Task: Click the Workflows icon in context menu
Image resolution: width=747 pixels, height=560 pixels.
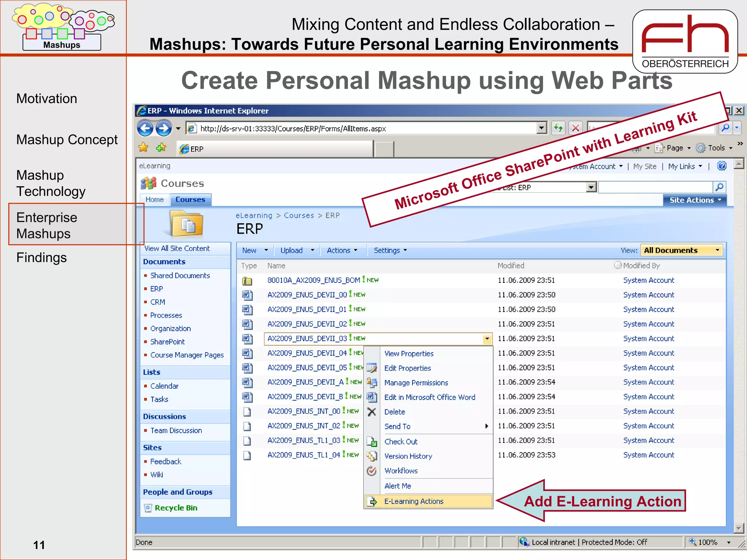Action: [x=372, y=471]
